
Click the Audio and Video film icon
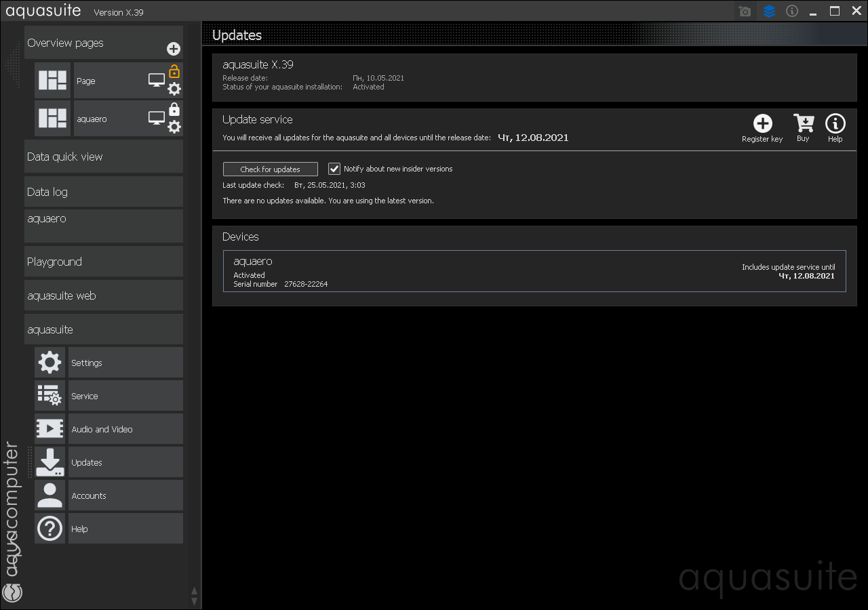(x=50, y=429)
